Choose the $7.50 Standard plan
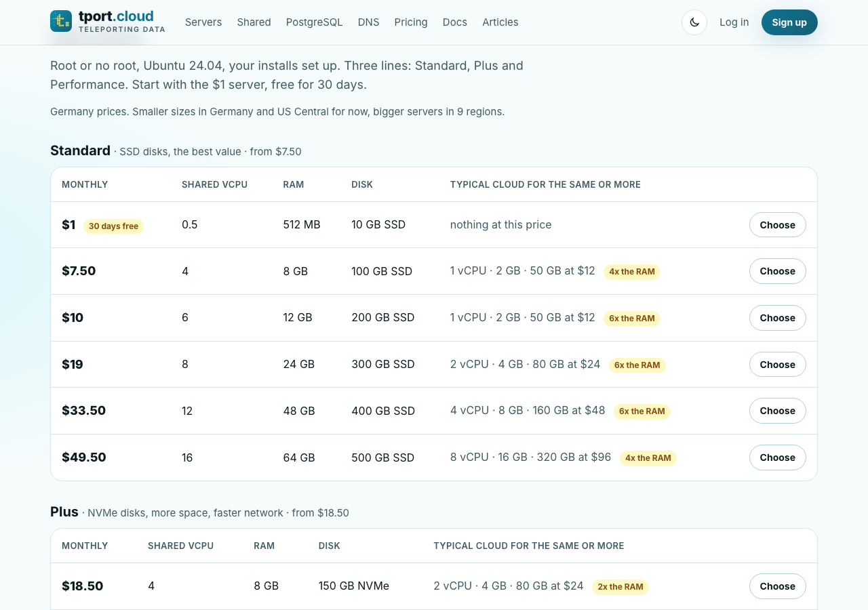868x610 pixels. coord(778,271)
